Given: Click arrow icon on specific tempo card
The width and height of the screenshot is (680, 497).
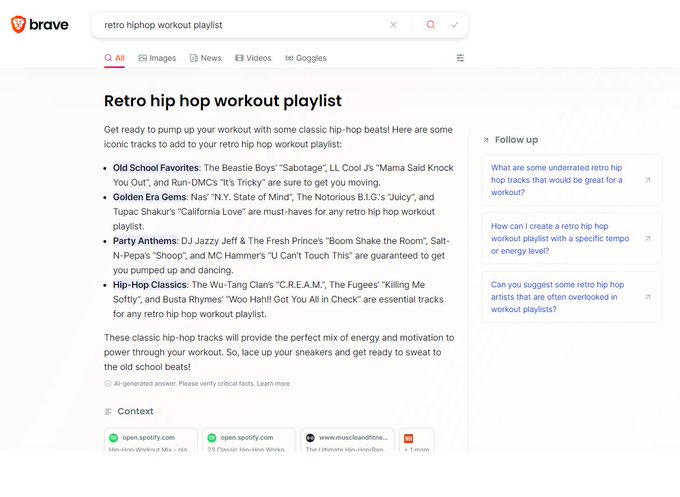Looking at the screenshot, I should [x=647, y=239].
